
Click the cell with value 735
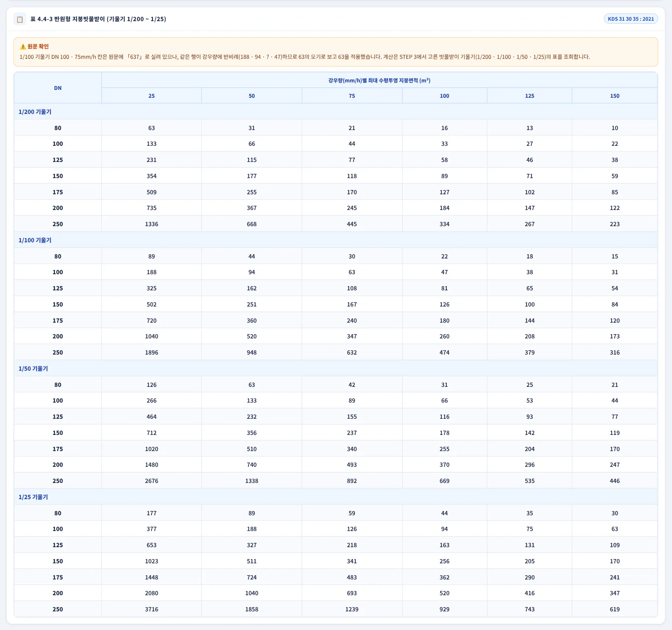point(152,208)
